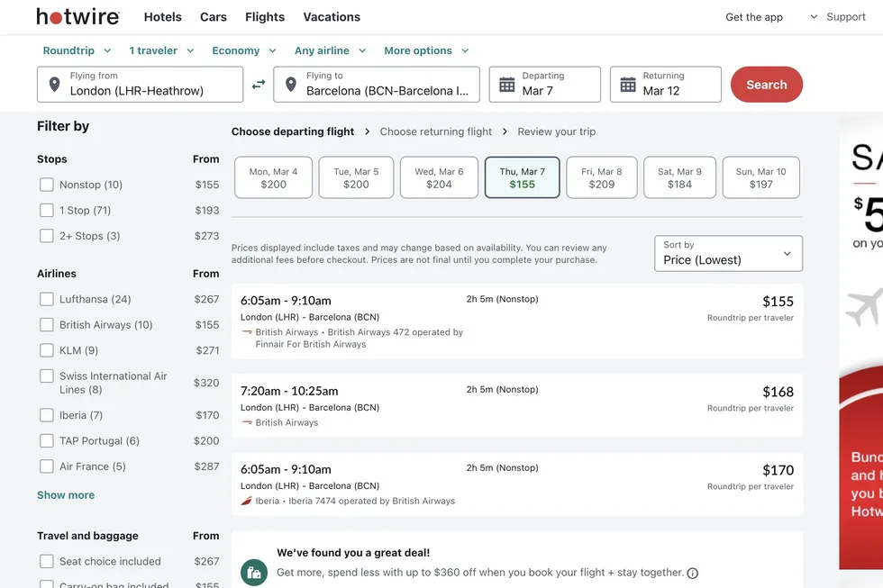The height and width of the screenshot is (588, 883).
Task: Click the Returning calendar icon
Action: pyautogui.click(x=628, y=85)
